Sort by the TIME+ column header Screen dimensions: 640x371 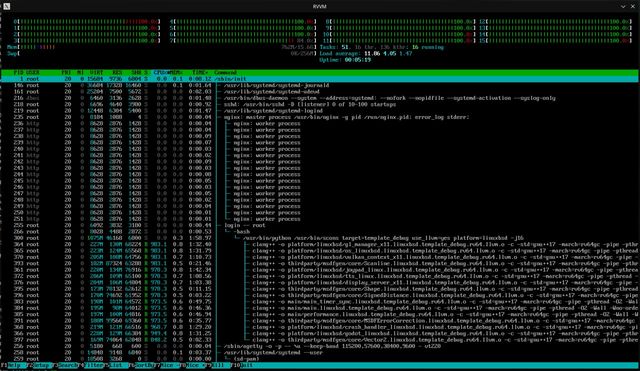coord(199,72)
